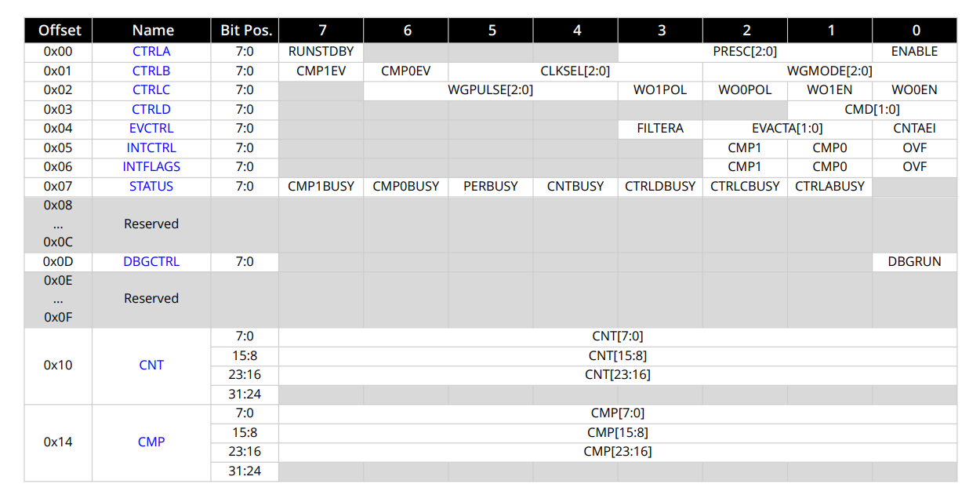The width and height of the screenshot is (980, 502).
Task: Select the Offset column header
Action: tap(59, 30)
